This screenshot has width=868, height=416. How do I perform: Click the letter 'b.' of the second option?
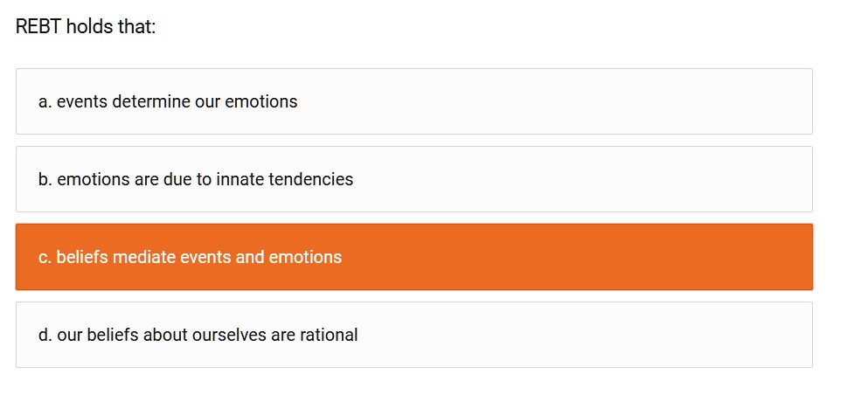[45, 179]
